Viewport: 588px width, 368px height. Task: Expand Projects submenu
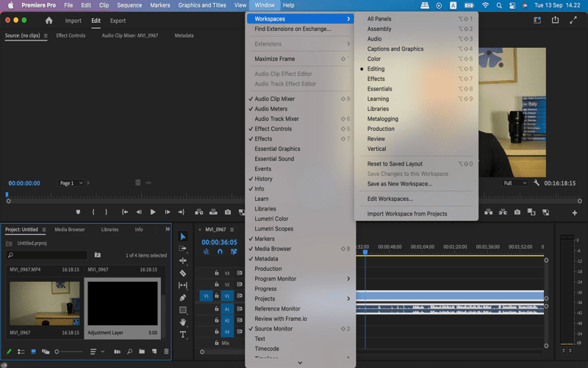pos(300,299)
